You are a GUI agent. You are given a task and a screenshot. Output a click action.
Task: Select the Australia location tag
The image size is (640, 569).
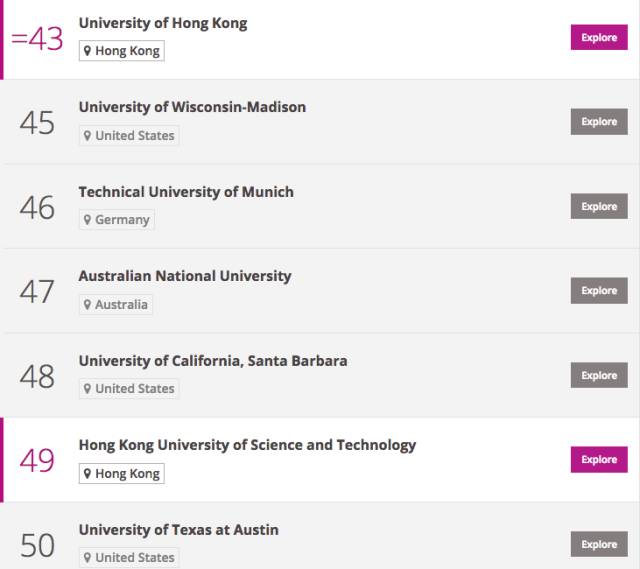click(116, 305)
